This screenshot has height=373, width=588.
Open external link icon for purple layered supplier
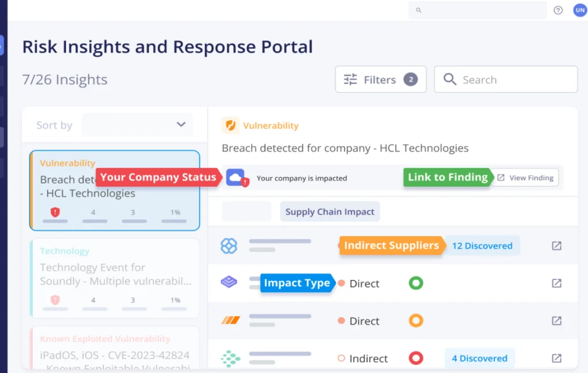tap(556, 283)
